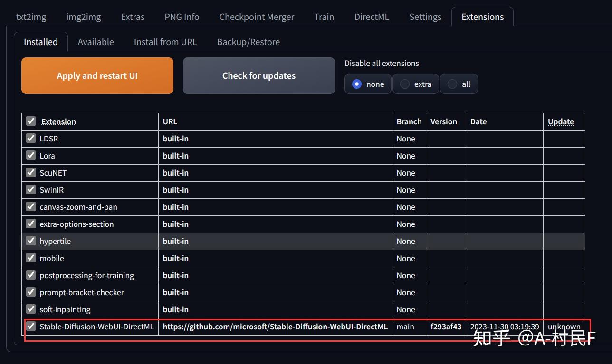Sort the table by the Extension column

pos(58,121)
